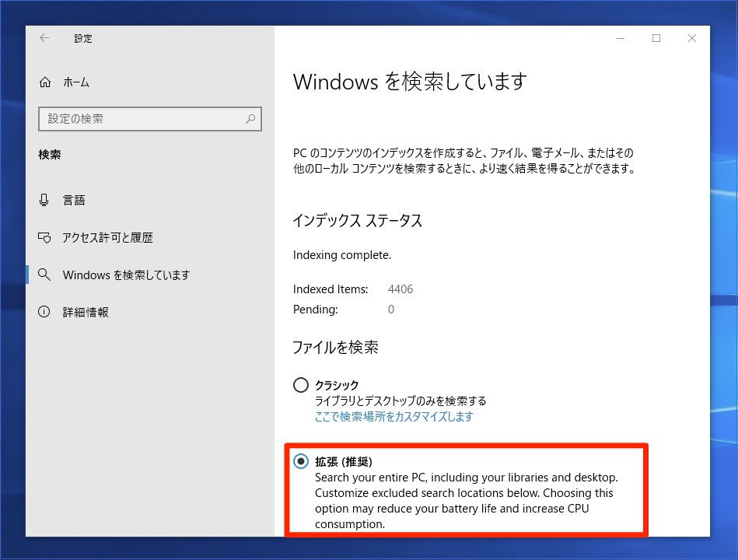The image size is (738, 560).
Task: Click the Indexed Items value 4406
Action: [400, 289]
